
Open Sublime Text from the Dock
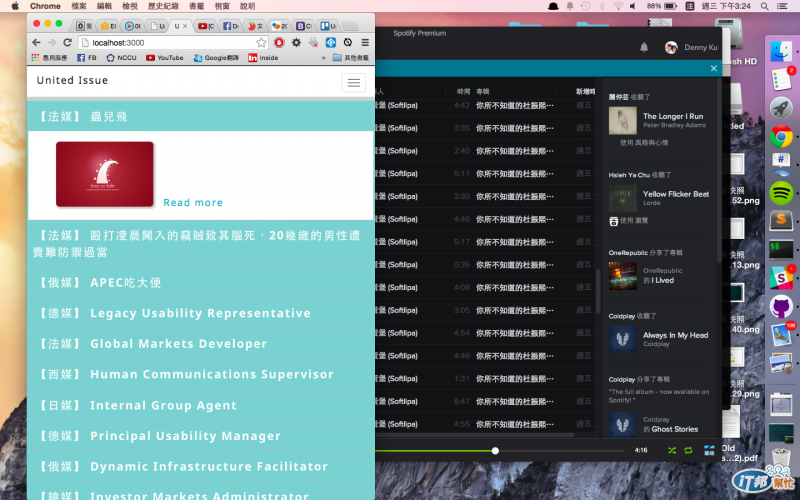pos(781,221)
